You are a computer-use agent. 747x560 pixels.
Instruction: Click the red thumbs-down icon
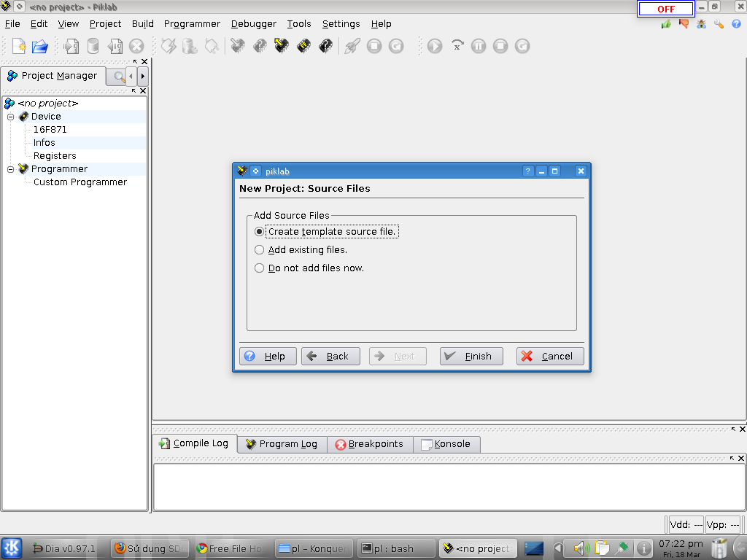[x=684, y=24]
